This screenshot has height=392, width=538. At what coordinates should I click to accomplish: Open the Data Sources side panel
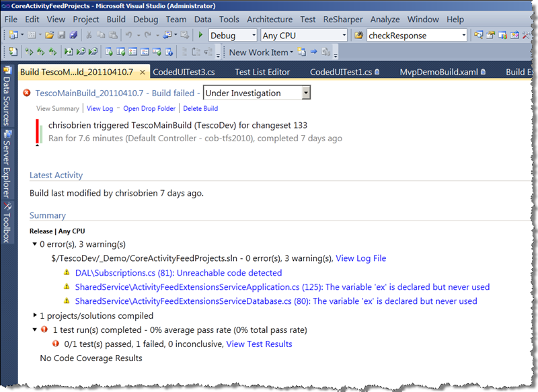[x=7, y=97]
